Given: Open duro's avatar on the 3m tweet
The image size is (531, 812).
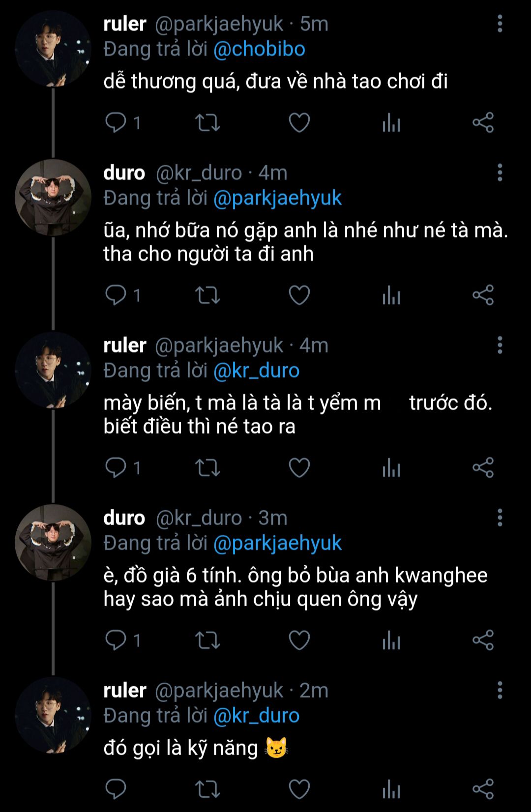Looking at the screenshot, I should click(x=53, y=542).
